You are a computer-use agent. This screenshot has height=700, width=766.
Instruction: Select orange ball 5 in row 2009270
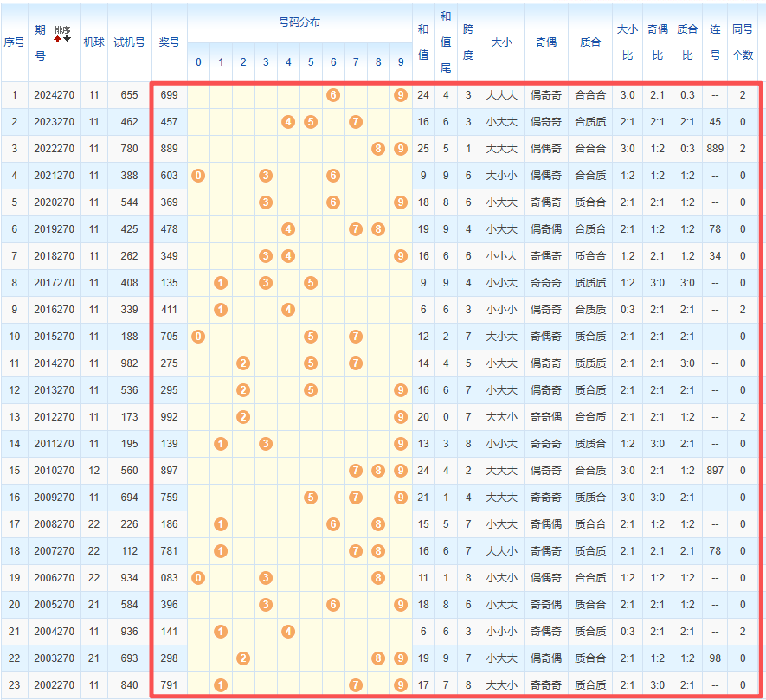tap(311, 498)
